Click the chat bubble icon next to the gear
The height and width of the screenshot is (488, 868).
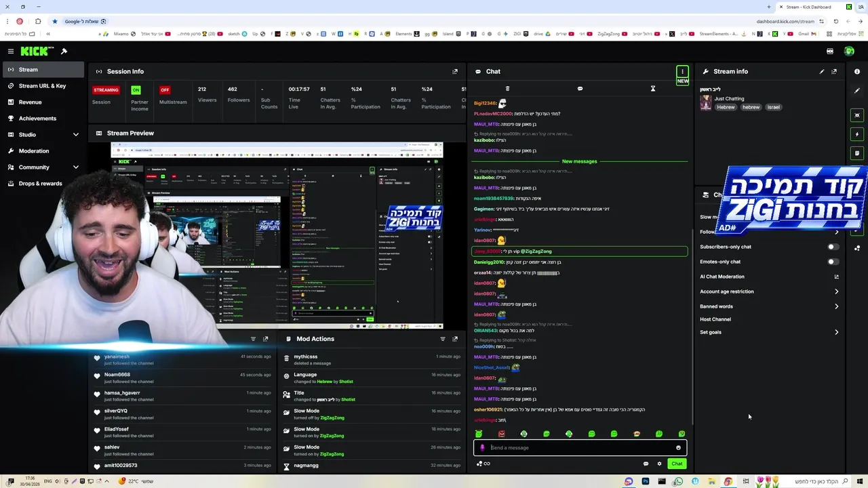click(646, 464)
